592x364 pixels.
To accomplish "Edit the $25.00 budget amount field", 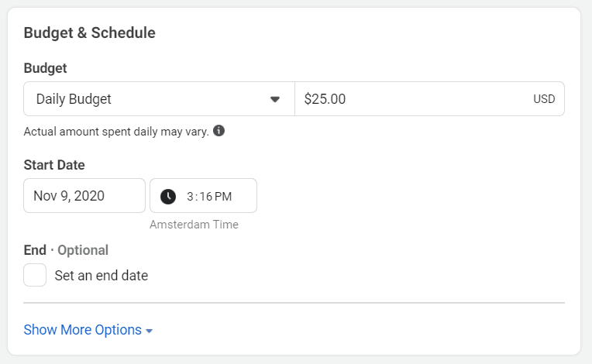I will [x=429, y=99].
